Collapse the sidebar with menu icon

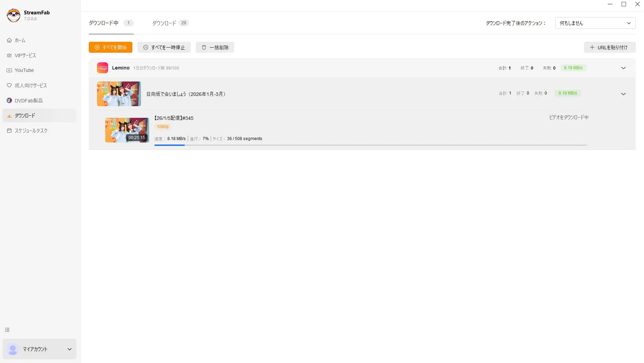tap(7, 330)
